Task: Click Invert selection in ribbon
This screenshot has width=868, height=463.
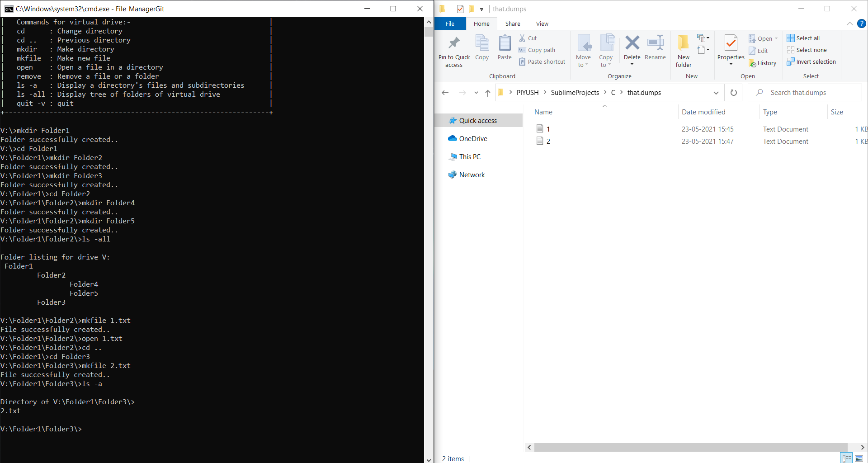Action: 811,62
